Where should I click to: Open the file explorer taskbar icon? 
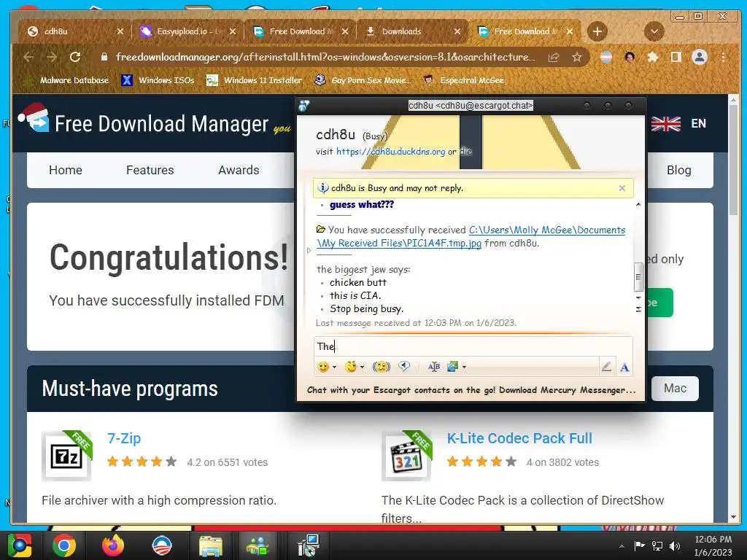tap(210, 545)
